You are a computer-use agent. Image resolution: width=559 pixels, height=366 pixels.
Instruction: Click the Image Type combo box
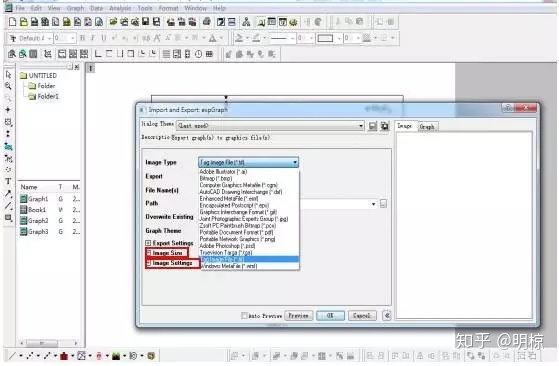click(248, 163)
